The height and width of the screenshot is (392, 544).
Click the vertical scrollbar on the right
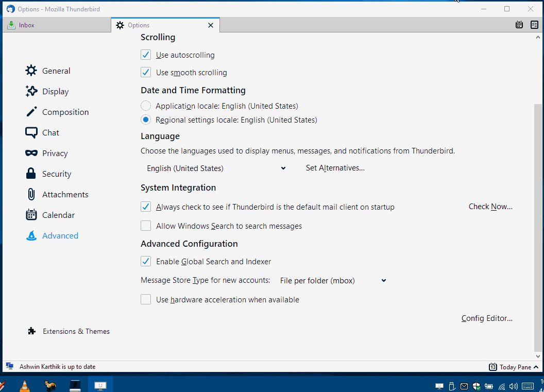click(538, 227)
